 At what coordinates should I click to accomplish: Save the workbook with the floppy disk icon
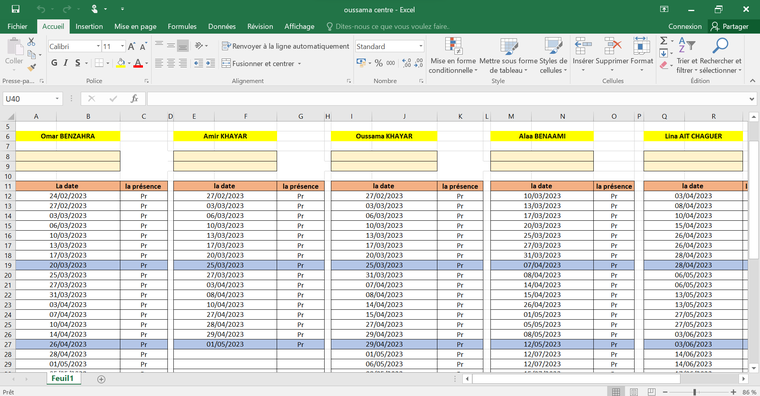click(x=16, y=9)
